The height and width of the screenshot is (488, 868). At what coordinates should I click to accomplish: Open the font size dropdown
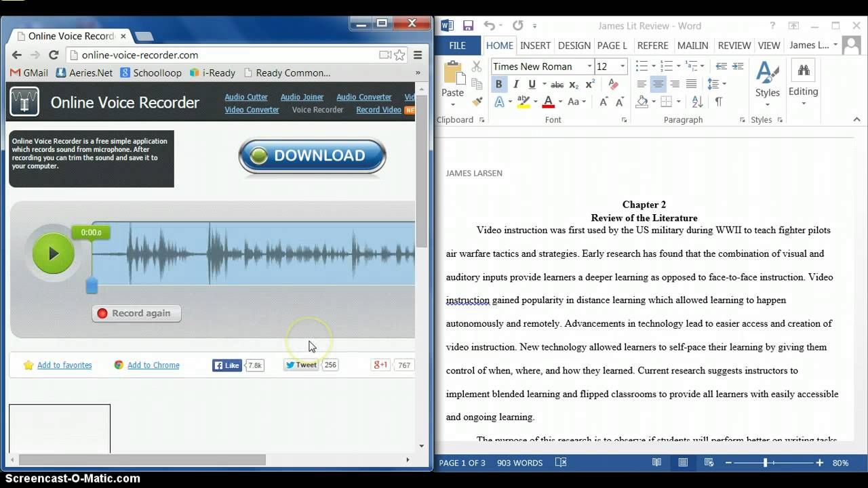(623, 66)
